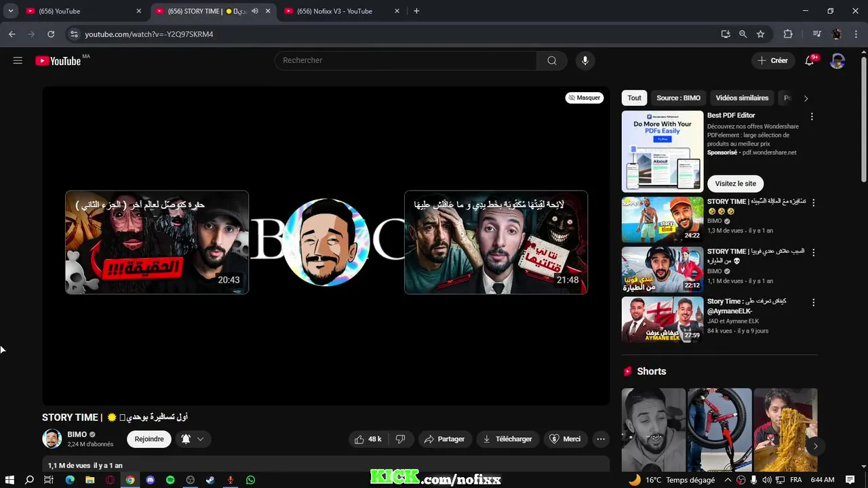Open Chrome media controls icon

[817, 34]
